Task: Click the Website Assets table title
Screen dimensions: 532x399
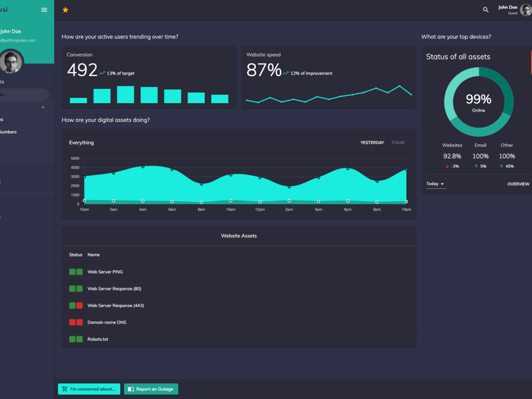Action: point(239,236)
